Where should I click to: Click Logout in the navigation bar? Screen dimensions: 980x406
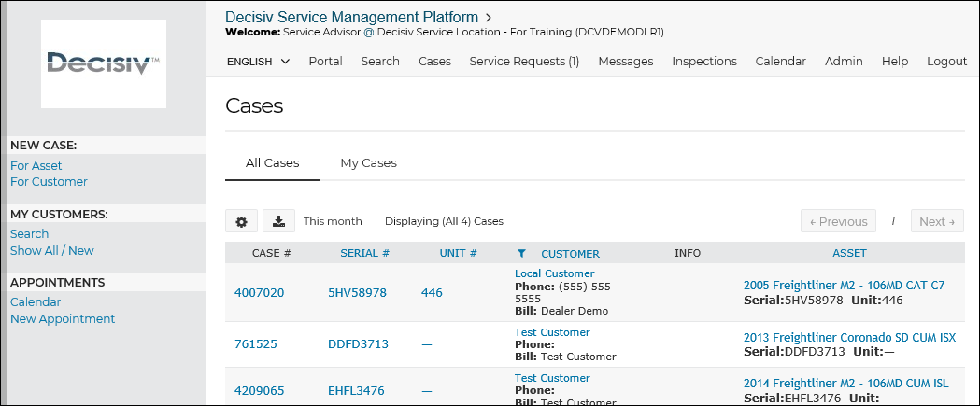click(x=947, y=62)
